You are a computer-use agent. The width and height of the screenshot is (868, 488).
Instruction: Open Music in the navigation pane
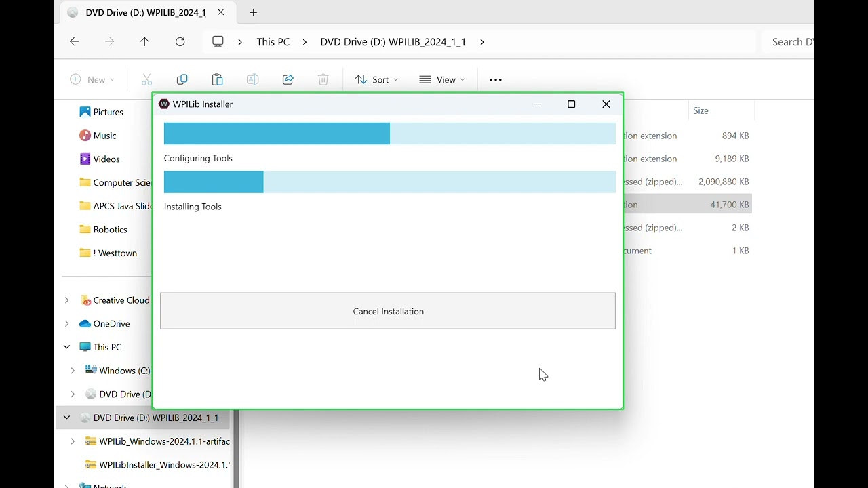point(104,136)
